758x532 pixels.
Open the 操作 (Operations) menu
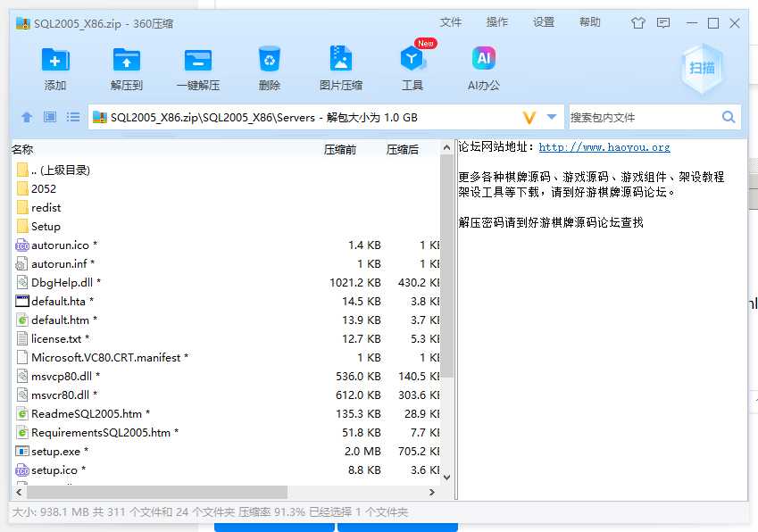(497, 22)
